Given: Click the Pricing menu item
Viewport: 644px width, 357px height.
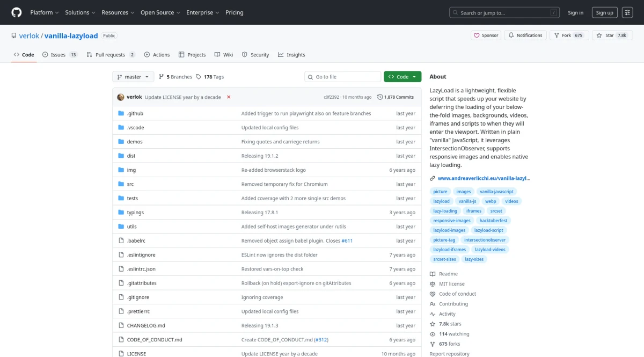Looking at the screenshot, I should click(x=234, y=12).
